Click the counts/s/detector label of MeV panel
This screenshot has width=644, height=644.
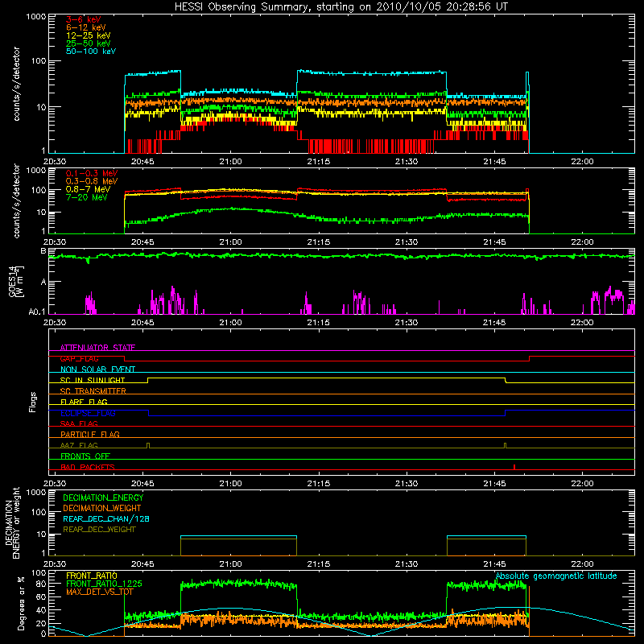(x=16, y=200)
